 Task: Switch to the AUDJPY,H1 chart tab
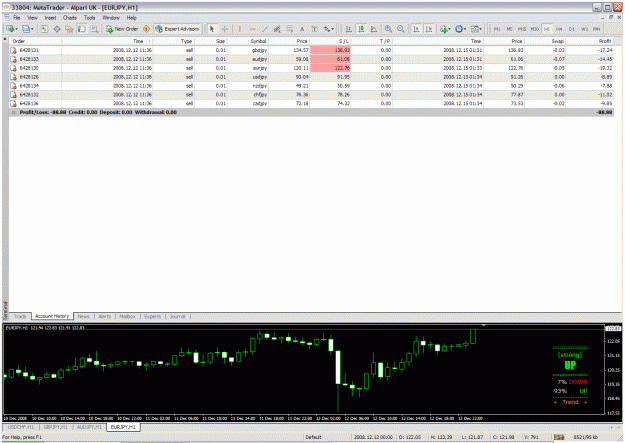point(89,427)
